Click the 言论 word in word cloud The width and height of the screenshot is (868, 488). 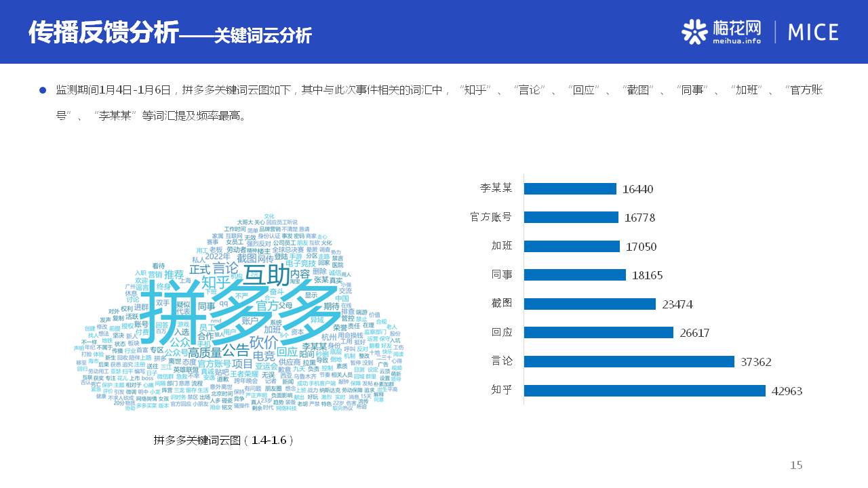pos(225,268)
